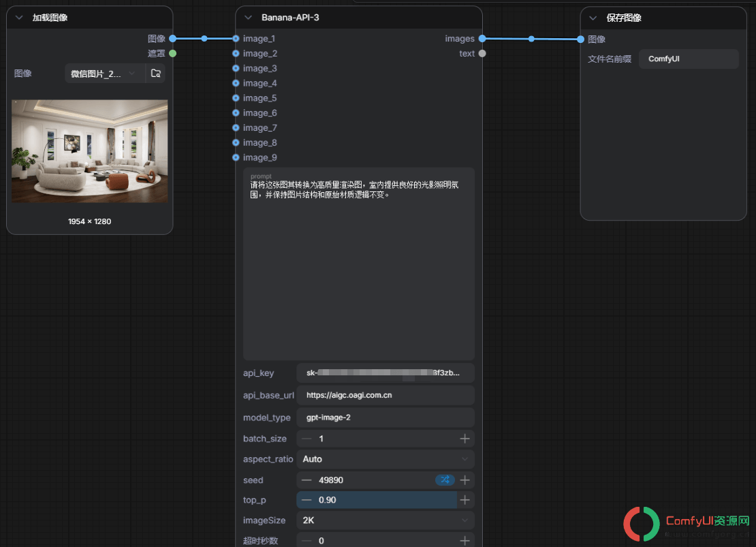Collapse the Banana-API-3 node

click(249, 17)
